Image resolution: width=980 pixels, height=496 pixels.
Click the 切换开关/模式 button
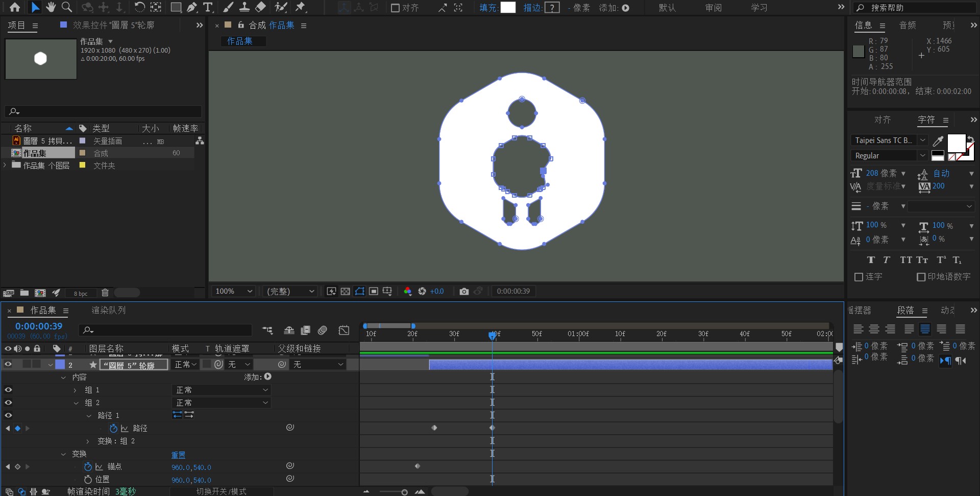(221, 491)
